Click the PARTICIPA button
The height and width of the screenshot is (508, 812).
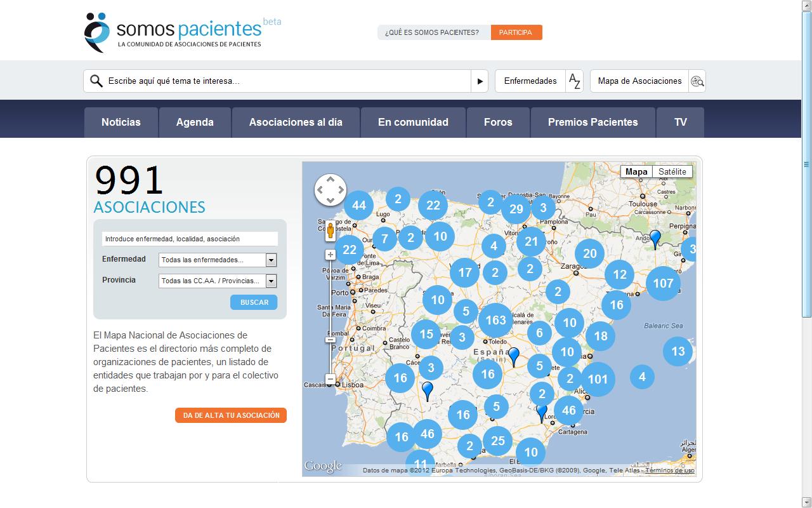516,32
